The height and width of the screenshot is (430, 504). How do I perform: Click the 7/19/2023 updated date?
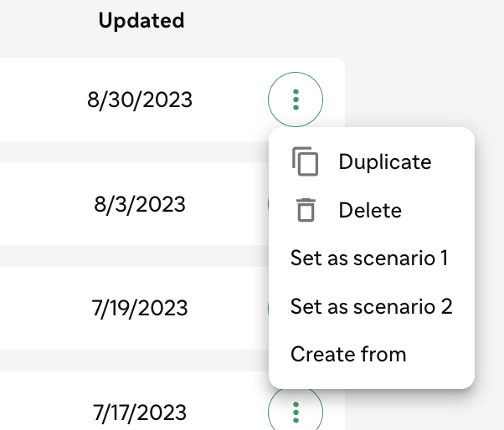coord(140,308)
